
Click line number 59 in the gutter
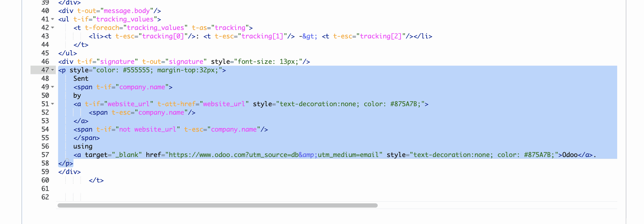point(45,172)
